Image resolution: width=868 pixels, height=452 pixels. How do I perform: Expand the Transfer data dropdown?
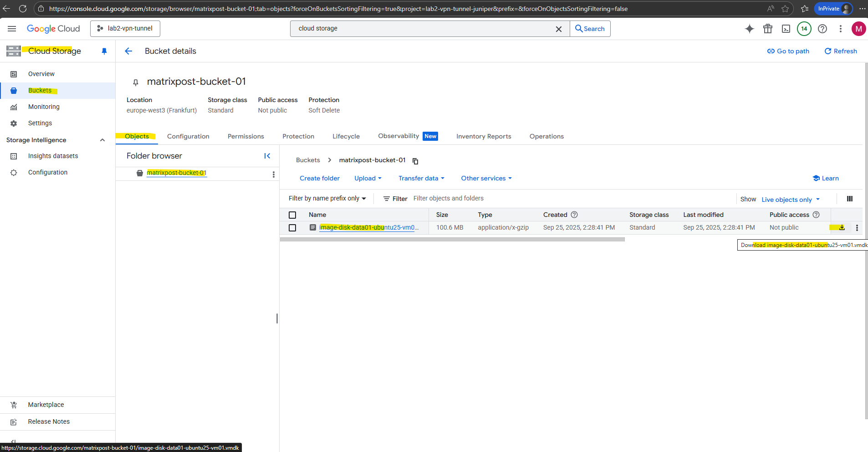tap(421, 178)
